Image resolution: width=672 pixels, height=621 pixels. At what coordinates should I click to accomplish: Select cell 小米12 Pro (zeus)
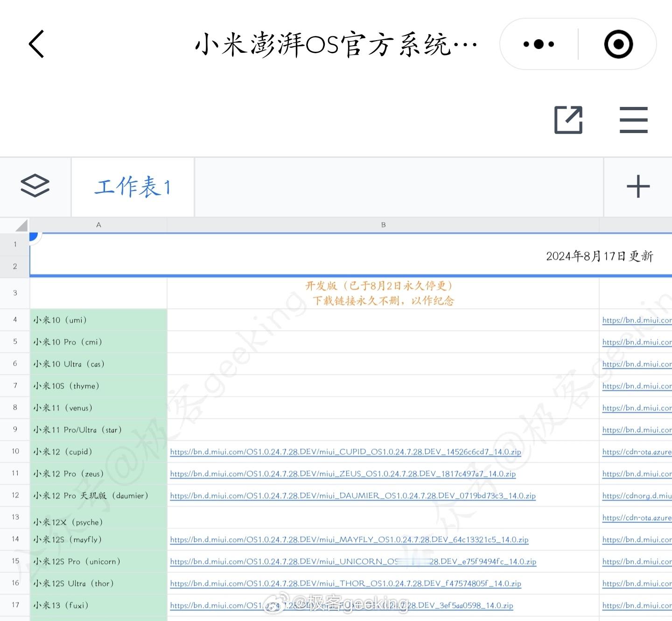click(98, 473)
